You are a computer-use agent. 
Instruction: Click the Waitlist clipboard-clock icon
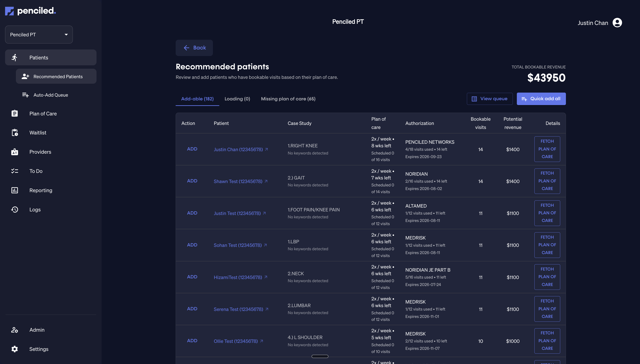click(15, 133)
